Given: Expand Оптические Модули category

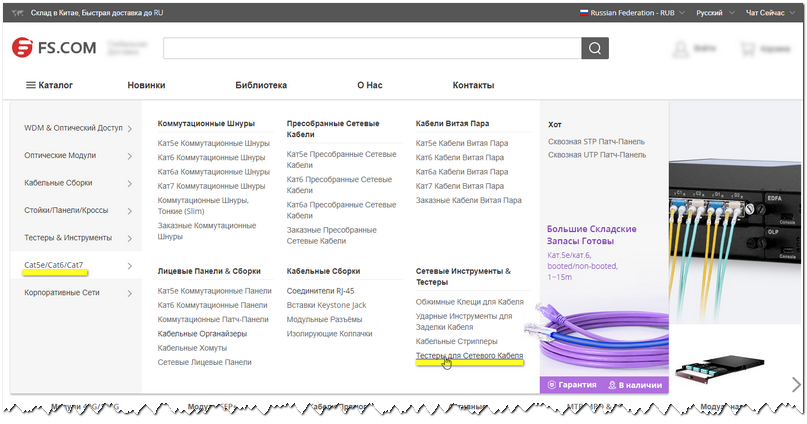Looking at the screenshot, I should coord(77,155).
